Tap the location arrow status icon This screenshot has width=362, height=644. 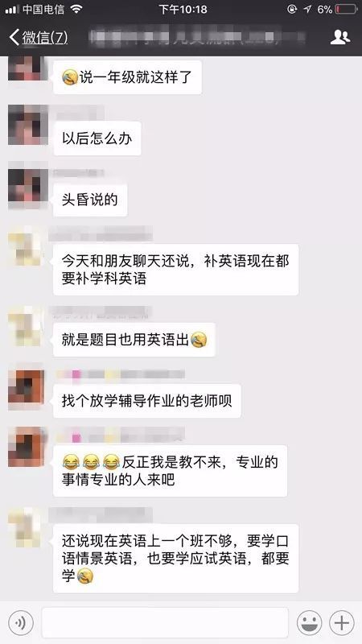pos(307,9)
